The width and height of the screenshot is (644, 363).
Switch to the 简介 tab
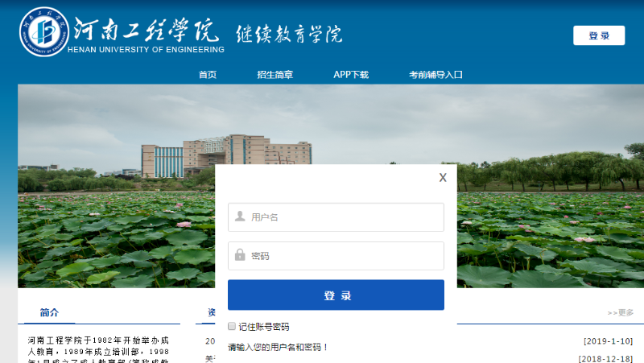(49, 312)
